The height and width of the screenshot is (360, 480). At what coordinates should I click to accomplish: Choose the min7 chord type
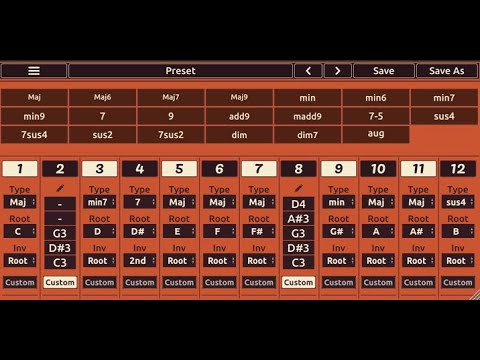tap(444, 97)
